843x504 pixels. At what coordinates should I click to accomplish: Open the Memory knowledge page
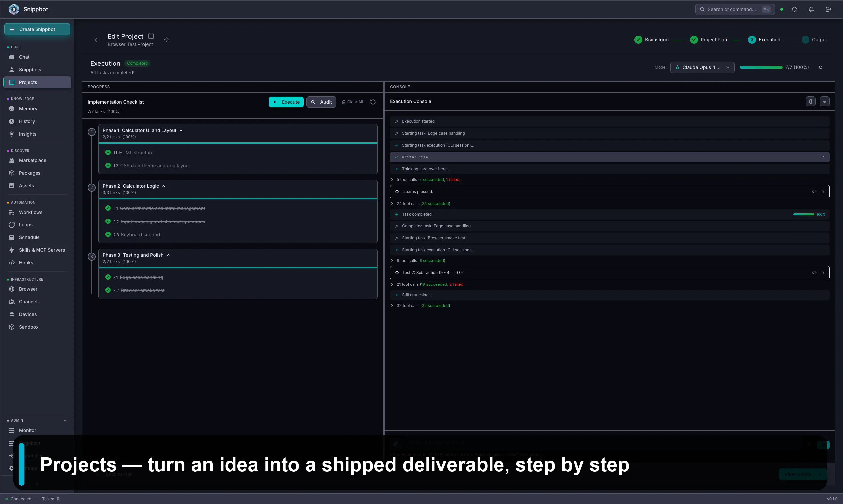point(37,109)
